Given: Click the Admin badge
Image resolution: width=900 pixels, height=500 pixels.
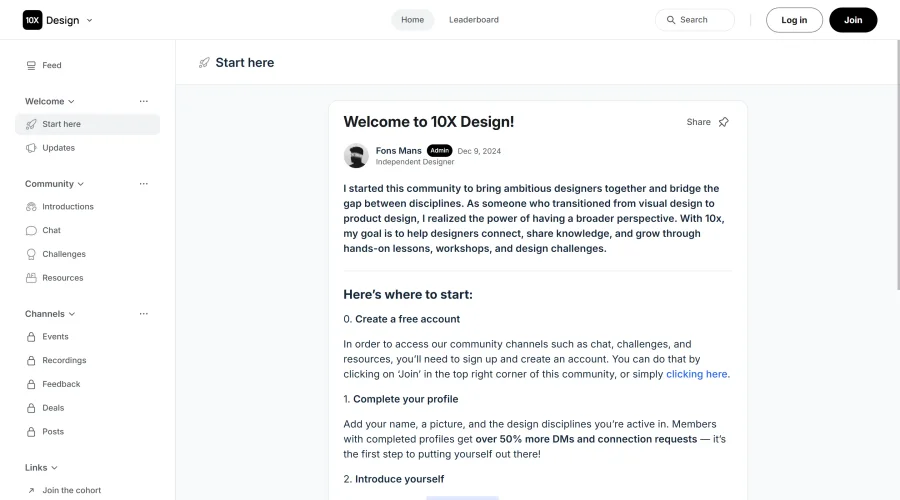Looking at the screenshot, I should click(440, 150).
